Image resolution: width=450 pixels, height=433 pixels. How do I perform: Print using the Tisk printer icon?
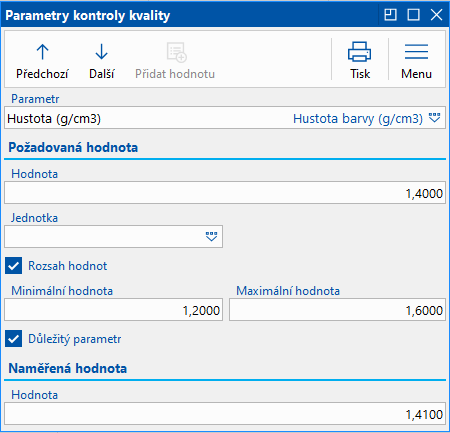[x=359, y=52]
